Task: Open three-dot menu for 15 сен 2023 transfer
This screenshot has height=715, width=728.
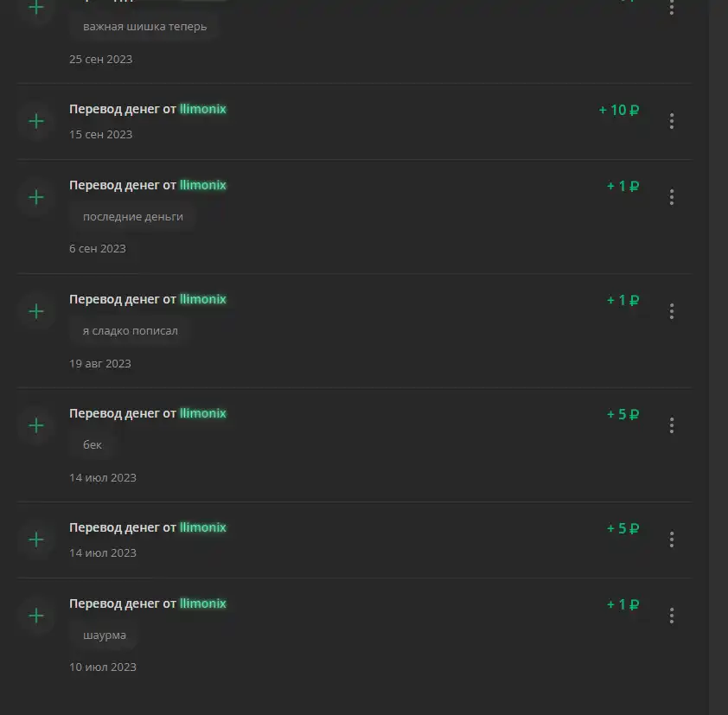Action: pyautogui.click(x=671, y=121)
